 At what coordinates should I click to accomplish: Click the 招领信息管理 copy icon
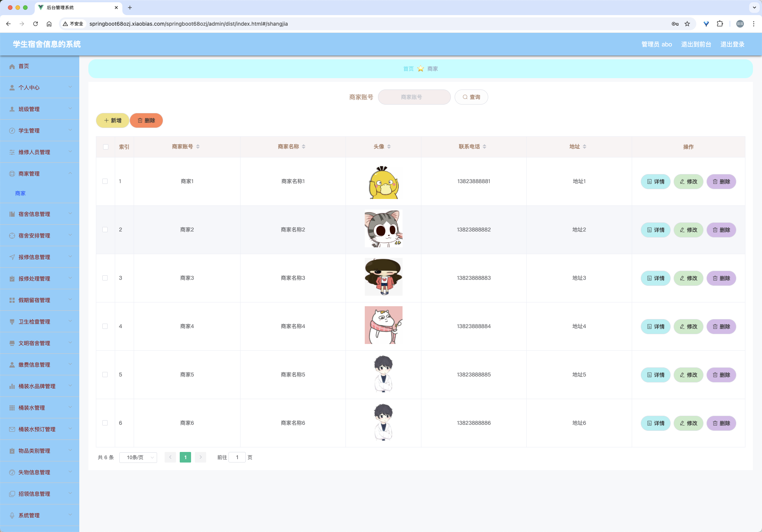[x=12, y=494]
